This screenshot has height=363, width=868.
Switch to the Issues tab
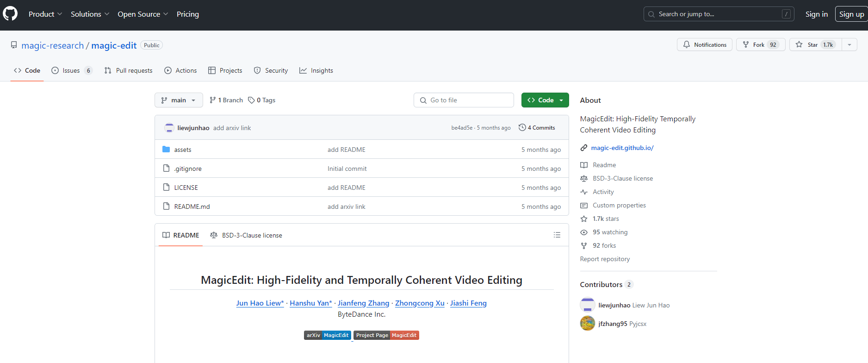pyautogui.click(x=72, y=70)
